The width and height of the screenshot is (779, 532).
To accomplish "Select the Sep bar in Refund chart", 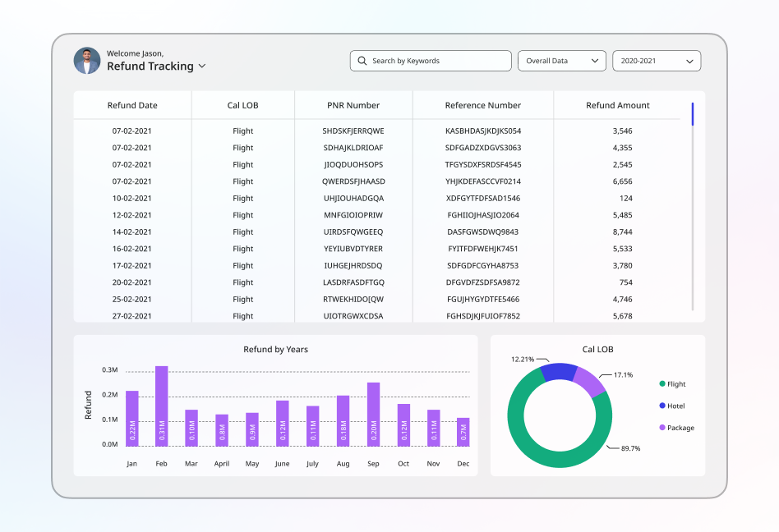I will coord(374,415).
